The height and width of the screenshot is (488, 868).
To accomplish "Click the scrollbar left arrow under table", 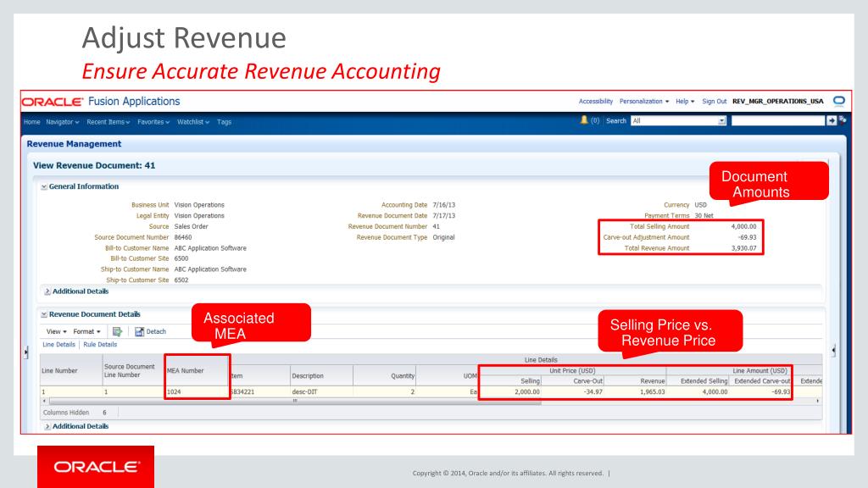I will click(44, 401).
